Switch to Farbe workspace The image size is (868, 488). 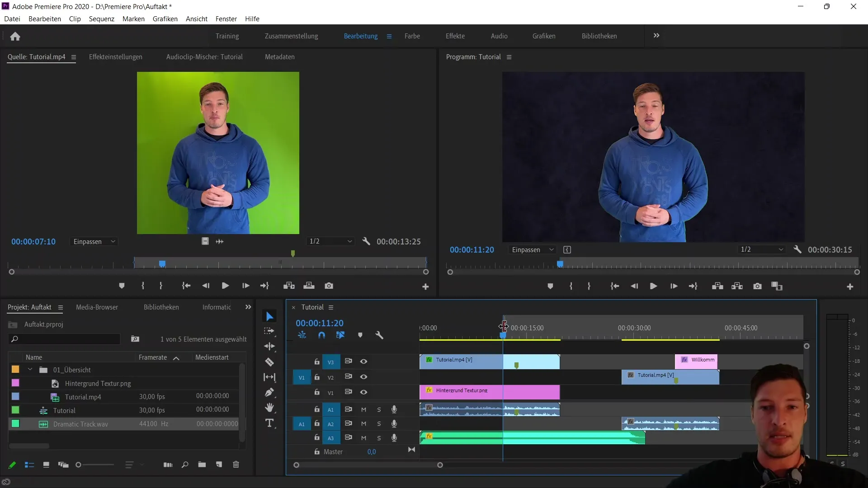[412, 36]
